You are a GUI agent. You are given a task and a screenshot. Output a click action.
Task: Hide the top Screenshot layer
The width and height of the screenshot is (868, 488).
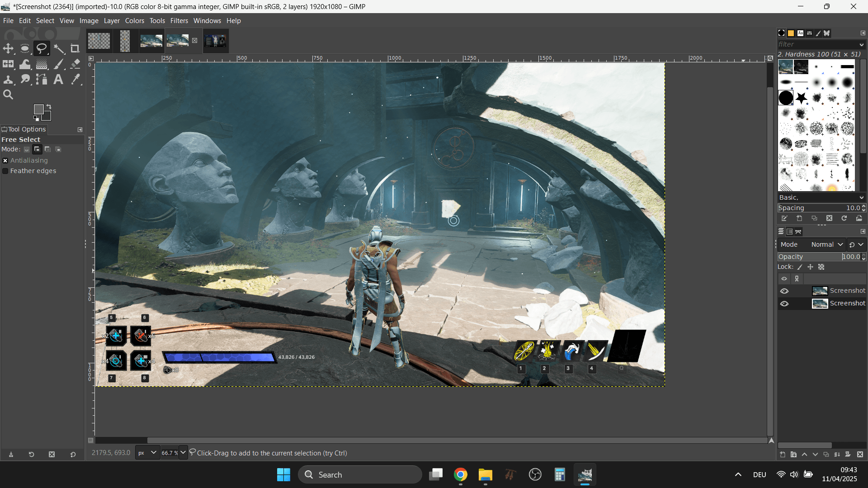point(784,291)
